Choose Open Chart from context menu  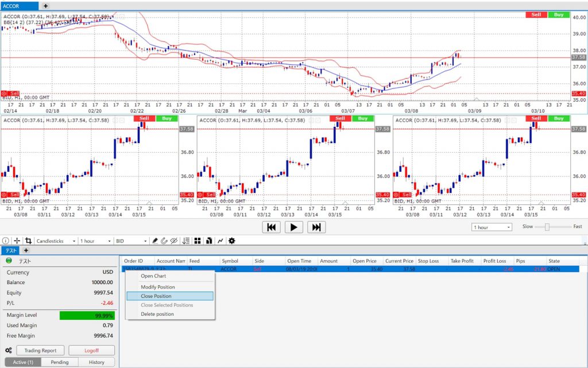(170, 276)
